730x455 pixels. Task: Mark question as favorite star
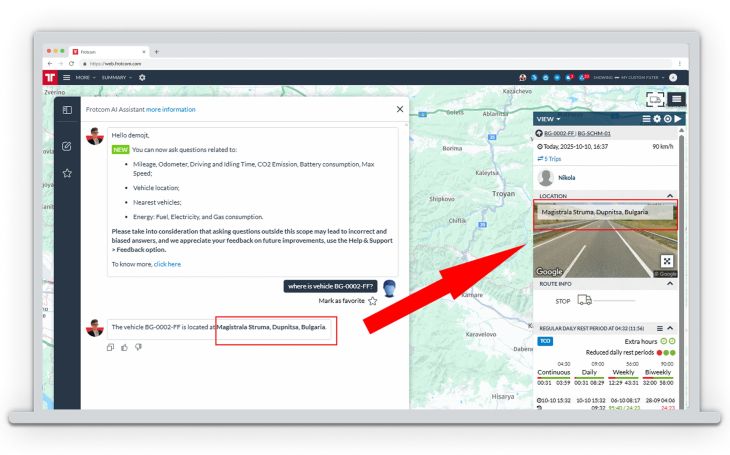pos(372,301)
